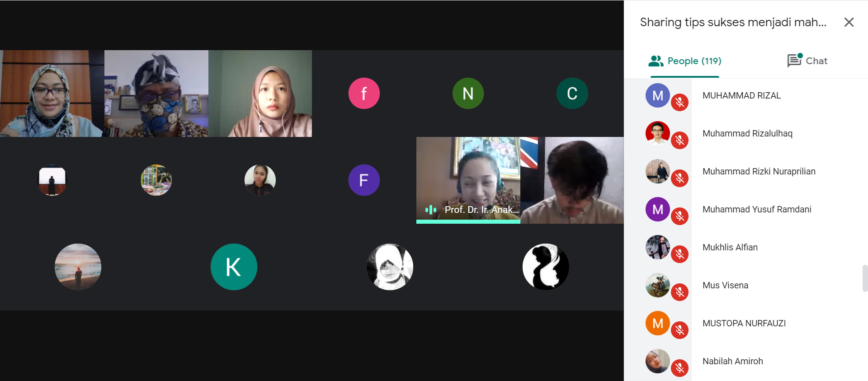Click Muhammad Rizki Nuraprilian's avatar photo

click(x=657, y=171)
